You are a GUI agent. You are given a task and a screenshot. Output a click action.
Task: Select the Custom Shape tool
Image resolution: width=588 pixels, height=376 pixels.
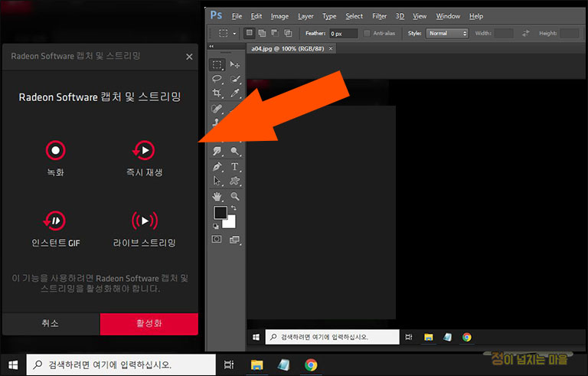(x=235, y=181)
